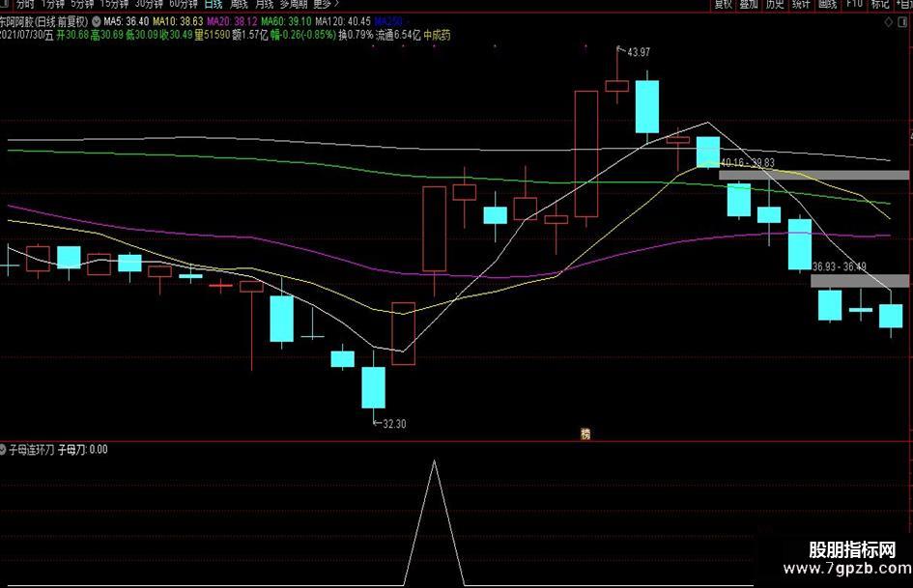Click the MA5: 36.40 label
913x588 pixels.
tap(126, 21)
